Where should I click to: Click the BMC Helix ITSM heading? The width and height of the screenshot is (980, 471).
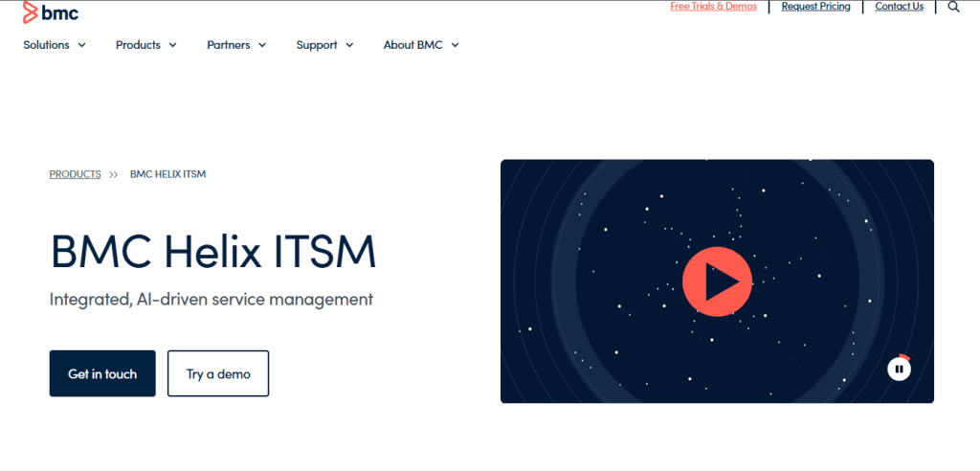pos(213,252)
